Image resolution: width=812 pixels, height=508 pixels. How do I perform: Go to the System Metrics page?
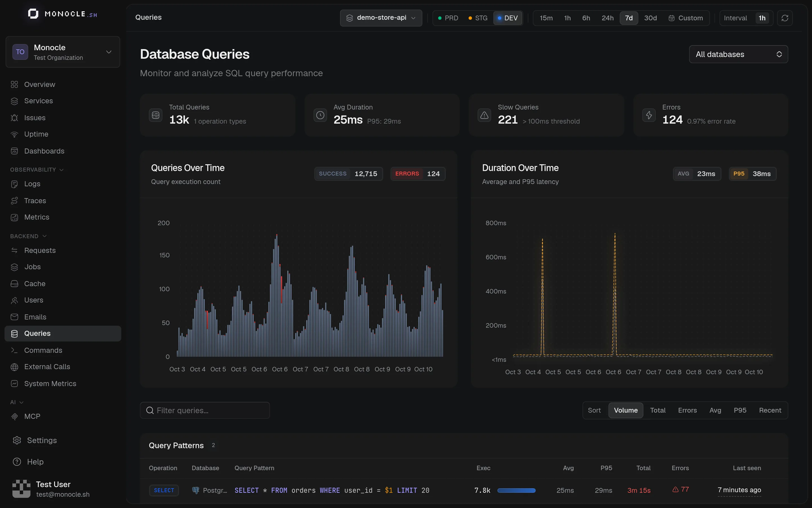coord(63,383)
